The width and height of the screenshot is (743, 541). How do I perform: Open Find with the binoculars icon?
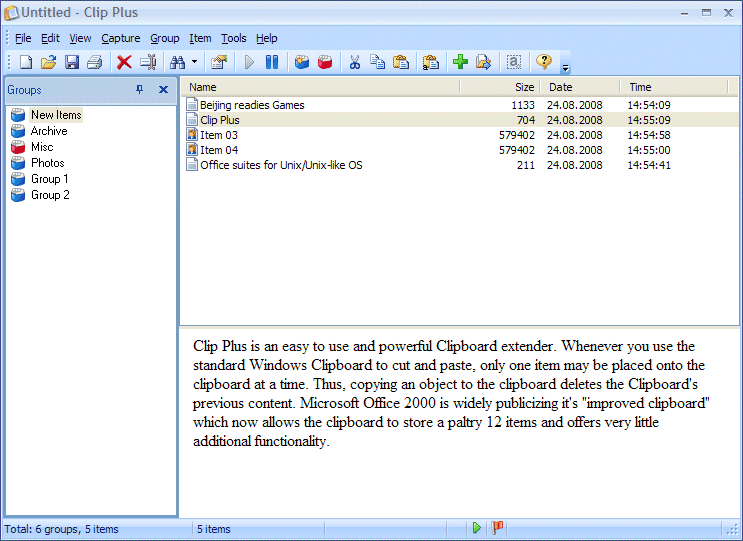(178, 62)
